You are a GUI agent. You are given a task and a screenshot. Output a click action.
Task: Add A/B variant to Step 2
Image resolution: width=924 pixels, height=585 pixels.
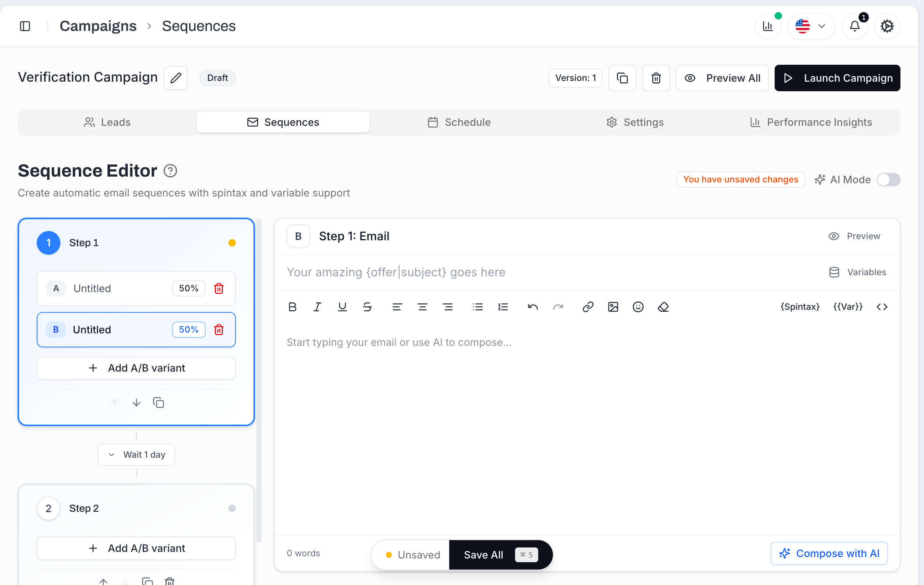coord(136,548)
